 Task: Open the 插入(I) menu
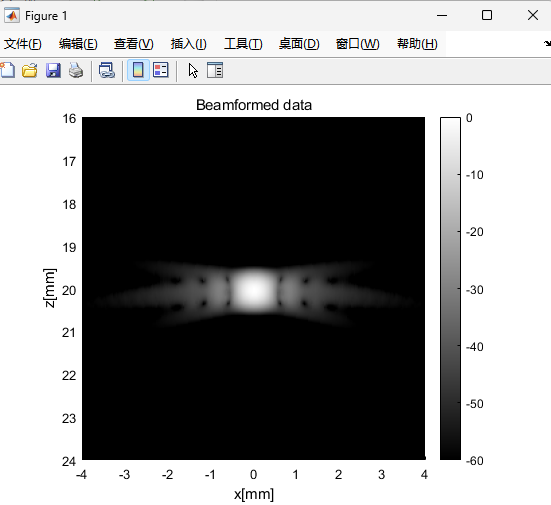pyautogui.click(x=189, y=44)
